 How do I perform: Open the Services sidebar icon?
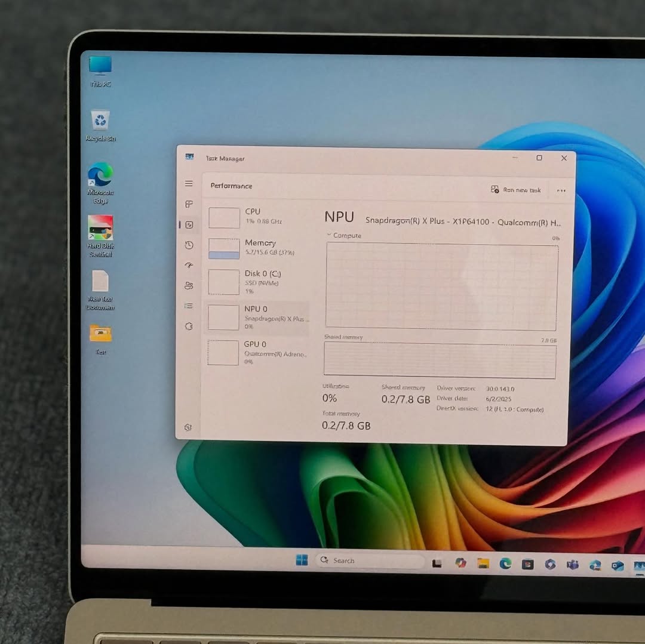click(x=189, y=326)
